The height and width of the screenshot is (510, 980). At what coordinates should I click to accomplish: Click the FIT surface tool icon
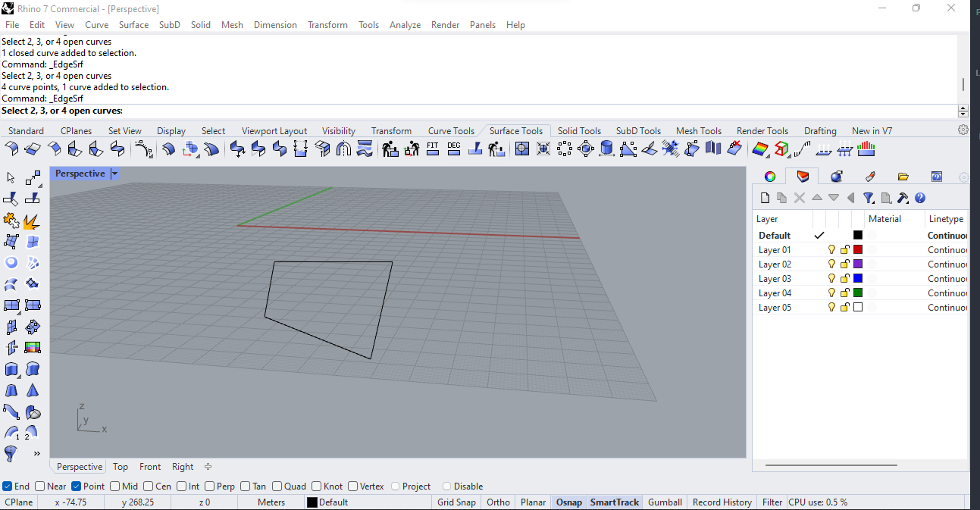tap(433, 148)
